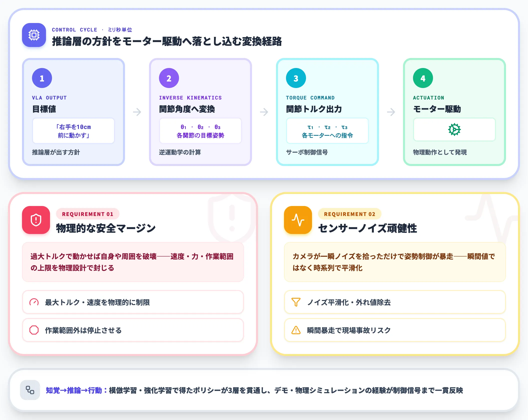
Task: Click the heading 関節トルク出力
Action: (x=314, y=109)
